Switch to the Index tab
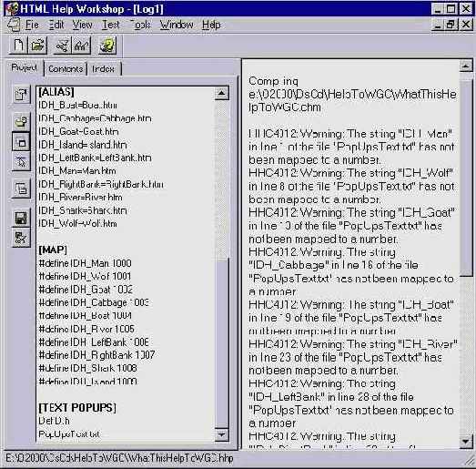This screenshot has height=469, width=476. coord(104,69)
